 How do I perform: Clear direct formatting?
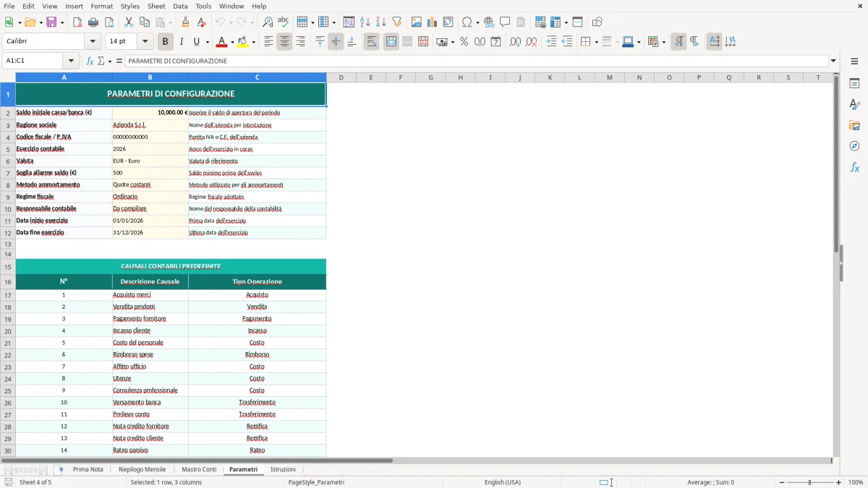pos(202,22)
